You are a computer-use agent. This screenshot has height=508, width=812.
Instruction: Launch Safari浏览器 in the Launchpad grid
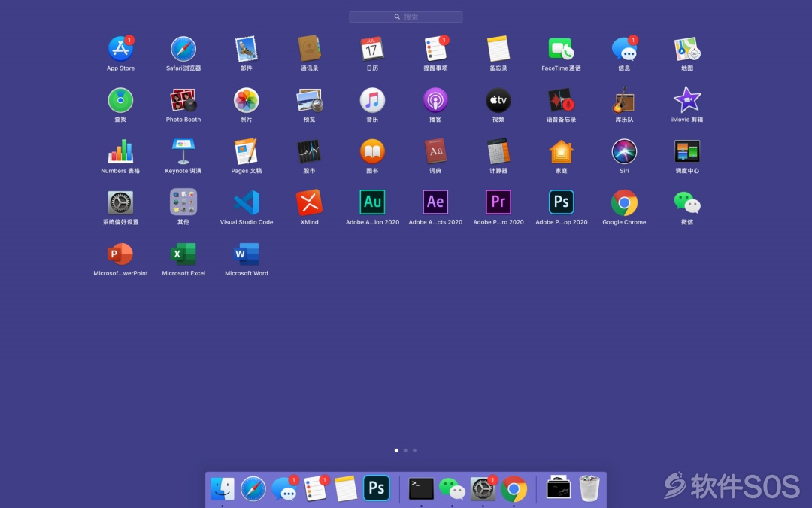click(x=183, y=49)
